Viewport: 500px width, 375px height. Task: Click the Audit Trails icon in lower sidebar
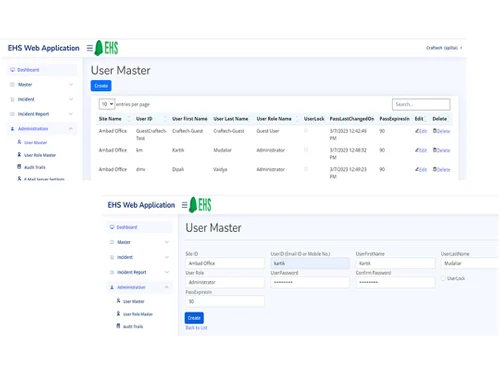tap(118, 326)
